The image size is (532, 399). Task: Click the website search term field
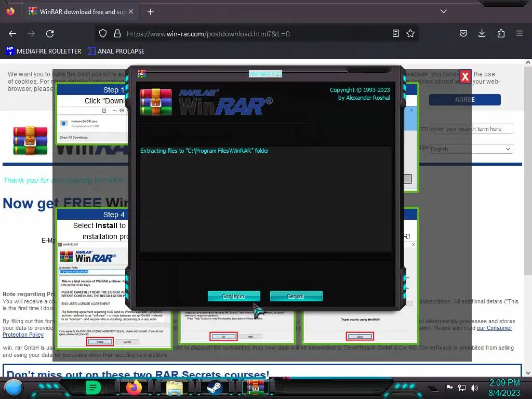471,129
